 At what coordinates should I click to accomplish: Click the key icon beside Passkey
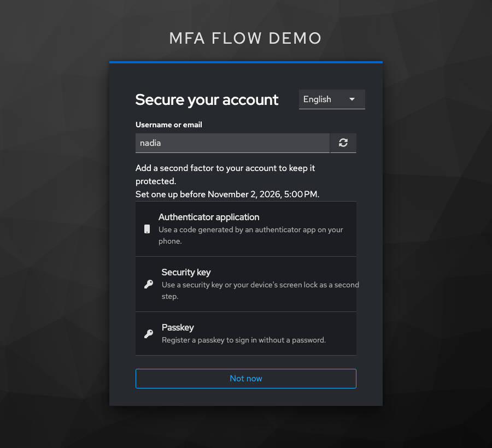pos(148,334)
